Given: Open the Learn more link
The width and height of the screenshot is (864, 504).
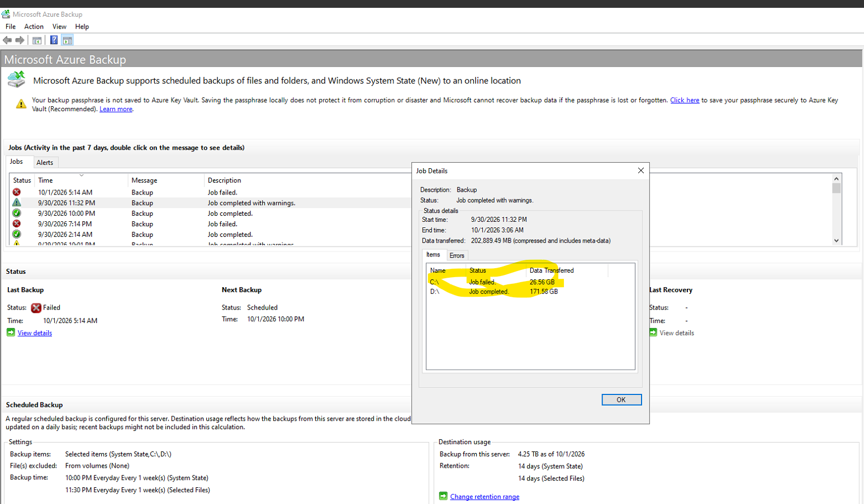Looking at the screenshot, I should pyautogui.click(x=116, y=109).
